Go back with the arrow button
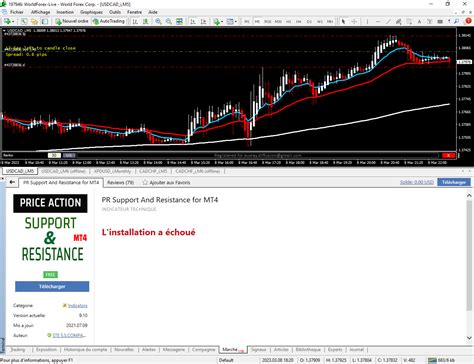 click(12, 182)
